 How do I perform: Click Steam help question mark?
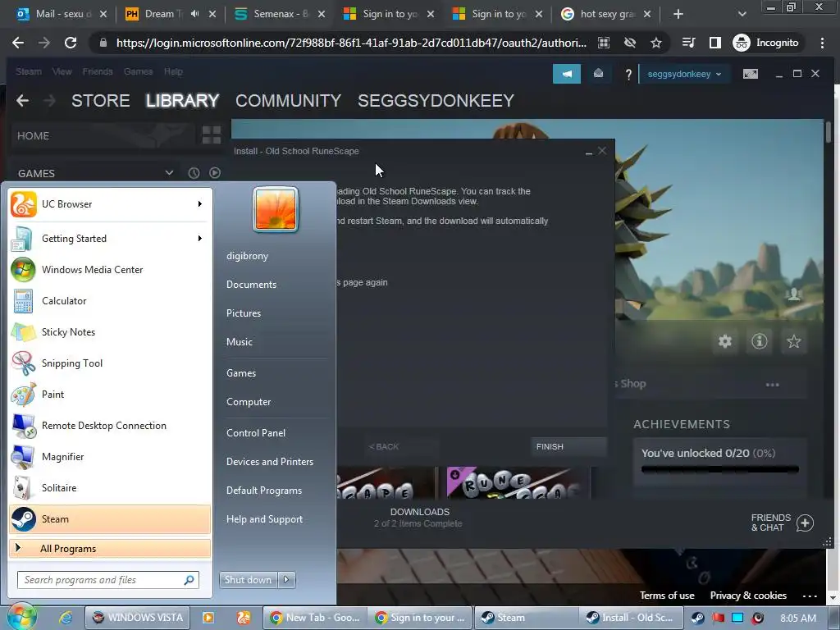[x=628, y=75]
